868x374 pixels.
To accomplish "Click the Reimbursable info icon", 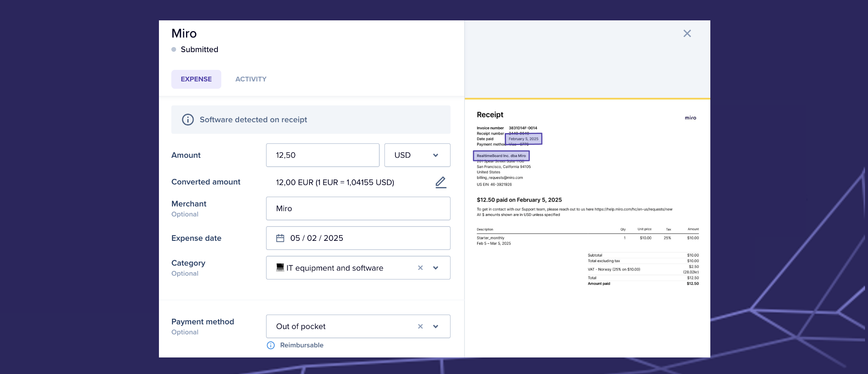I will (x=271, y=345).
